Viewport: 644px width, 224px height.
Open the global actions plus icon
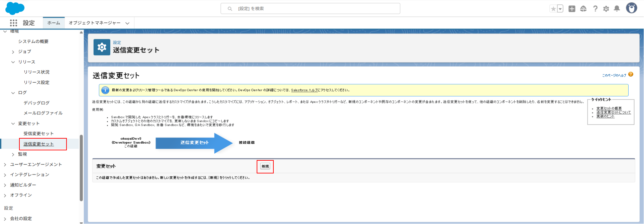coord(572,9)
